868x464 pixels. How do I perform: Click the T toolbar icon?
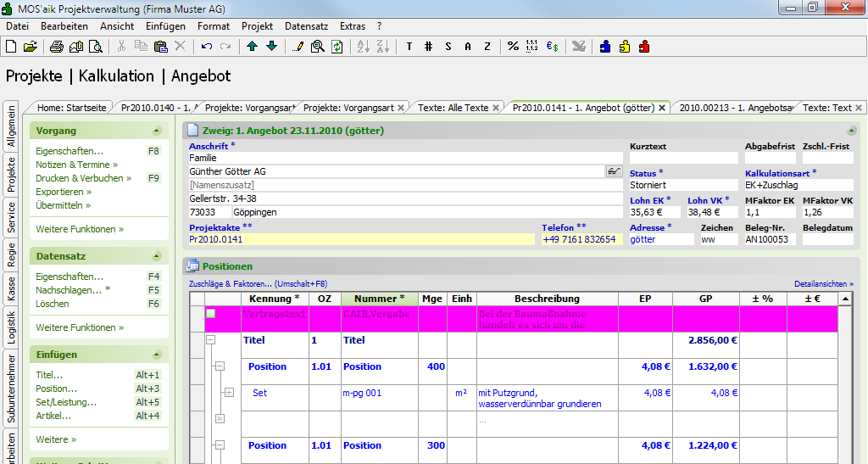[409, 47]
